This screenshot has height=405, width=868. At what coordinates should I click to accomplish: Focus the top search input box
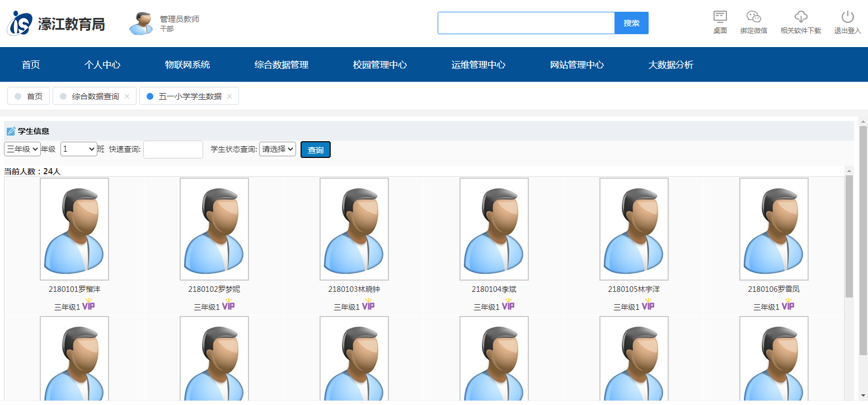click(526, 23)
